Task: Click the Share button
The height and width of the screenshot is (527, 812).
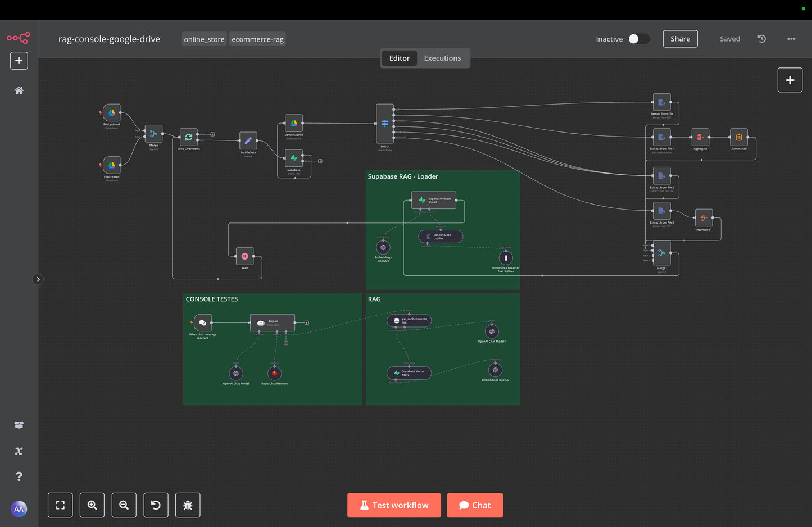Action: (680, 39)
